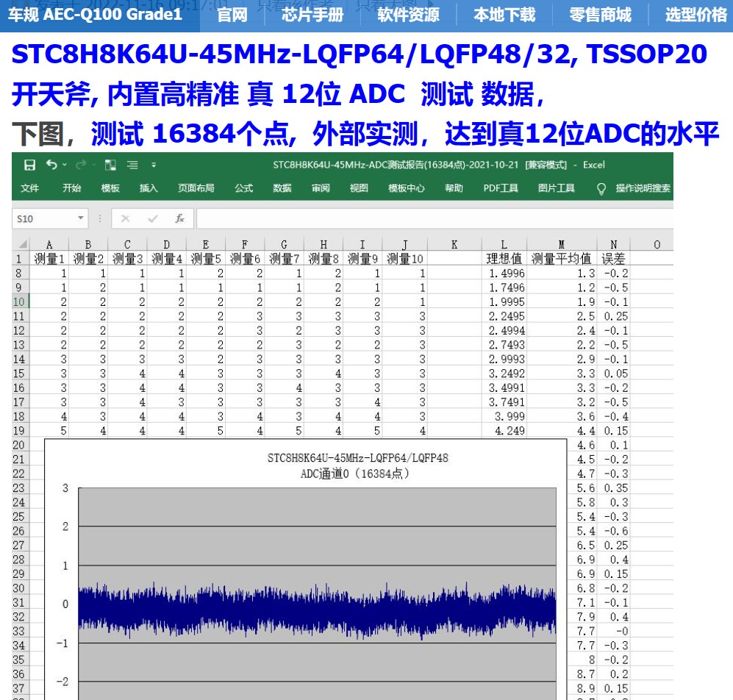The height and width of the screenshot is (700, 733).
Task: Click the Redo arrow icon
Action: [x=81, y=165]
